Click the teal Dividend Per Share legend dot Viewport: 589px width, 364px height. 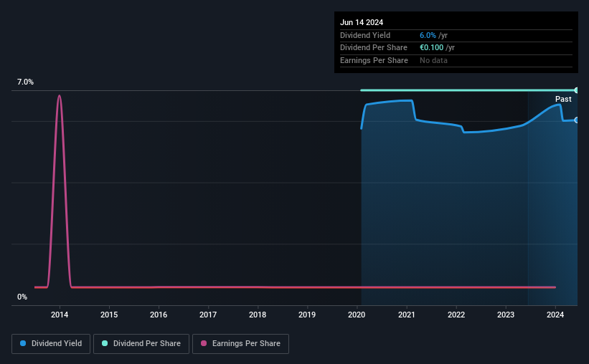[x=105, y=343]
